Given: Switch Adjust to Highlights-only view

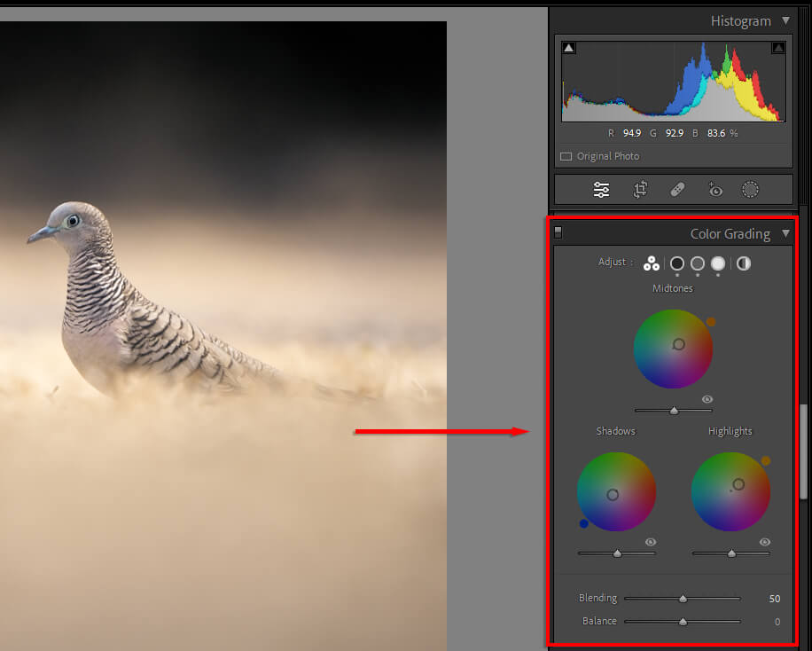Looking at the screenshot, I should pyautogui.click(x=718, y=263).
